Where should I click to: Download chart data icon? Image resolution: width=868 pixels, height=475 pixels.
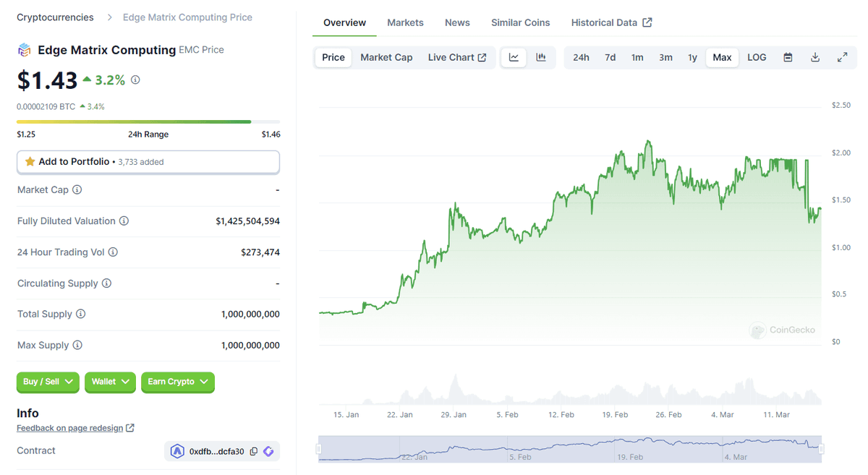pos(815,57)
